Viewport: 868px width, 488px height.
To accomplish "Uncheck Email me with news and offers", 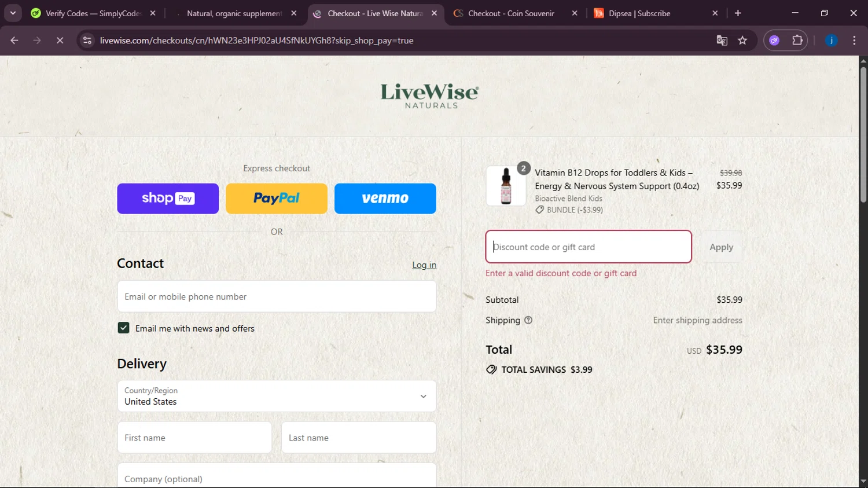I will [123, 328].
